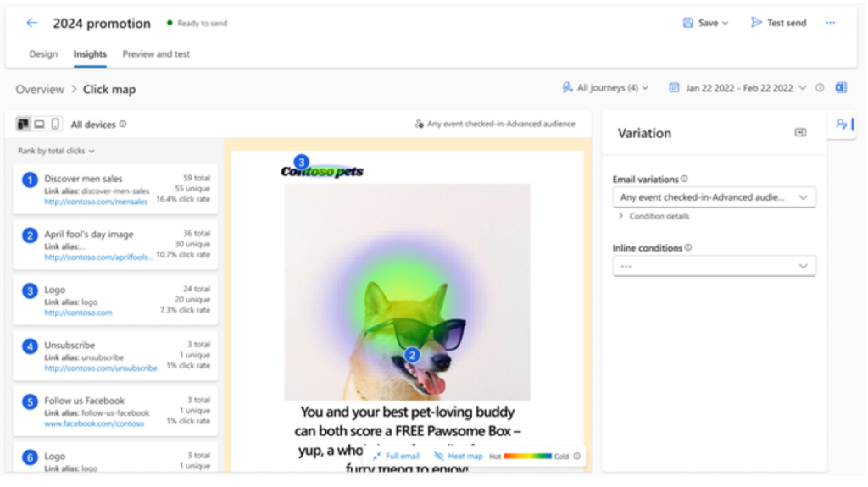Select the April fool's day image card
The width and height of the screenshot is (868, 487).
pyautogui.click(x=115, y=245)
